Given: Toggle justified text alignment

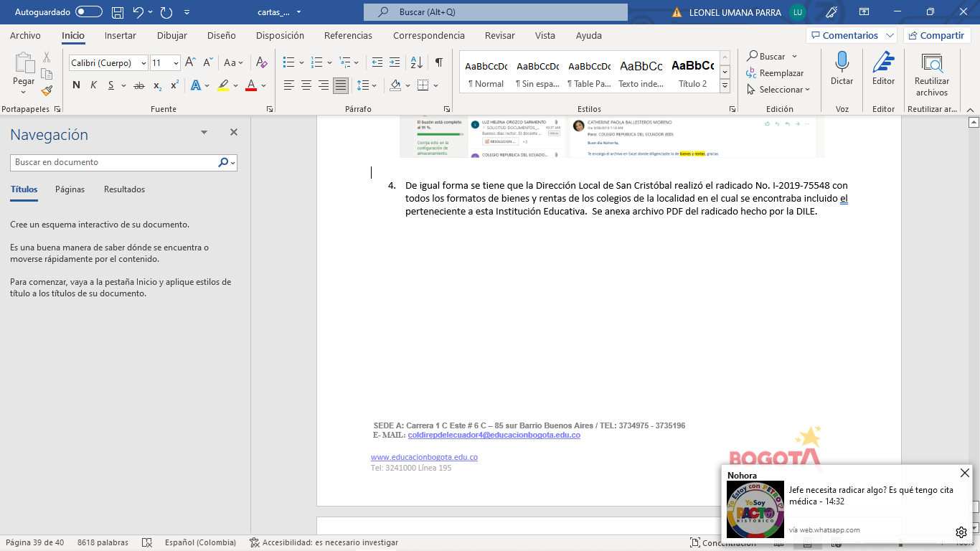Looking at the screenshot, I should (341, 85).
